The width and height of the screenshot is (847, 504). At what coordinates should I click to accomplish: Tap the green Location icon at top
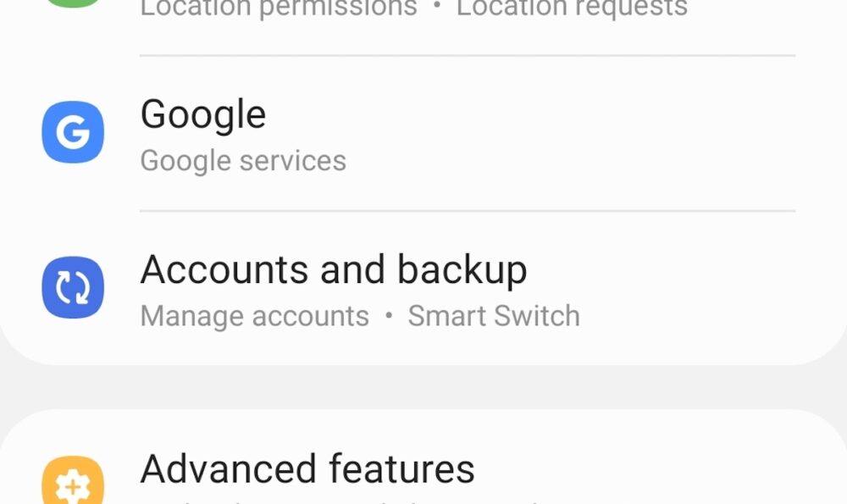tap(73, 3)
